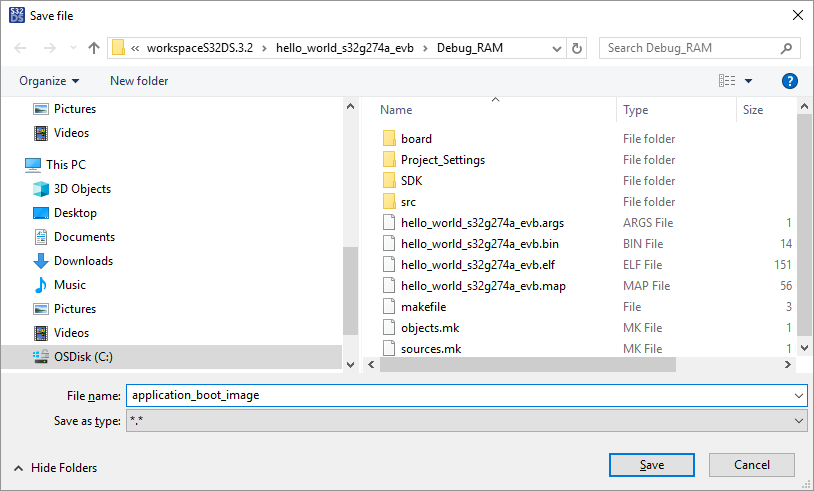Screen dimensions: 814x491
Task: Select the Music library icon
Action: (41, 285)
